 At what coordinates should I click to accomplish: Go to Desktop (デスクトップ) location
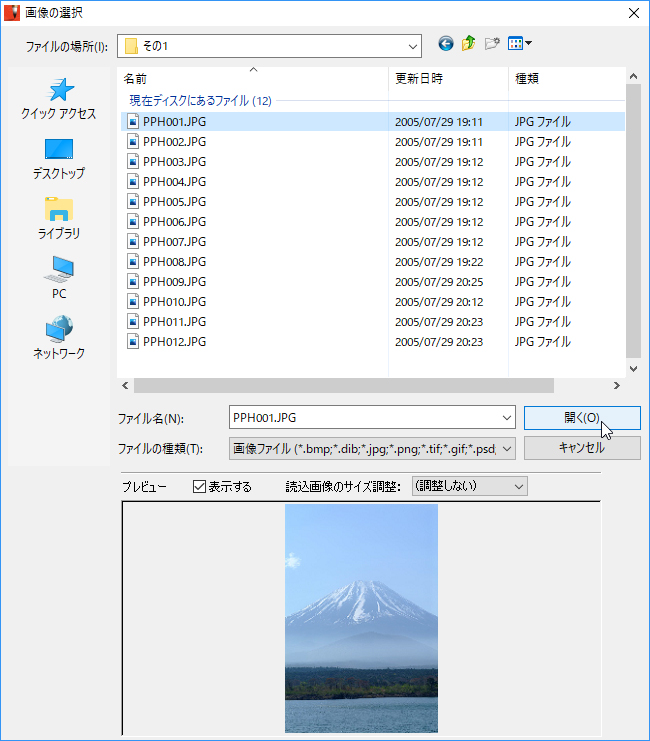59,159
